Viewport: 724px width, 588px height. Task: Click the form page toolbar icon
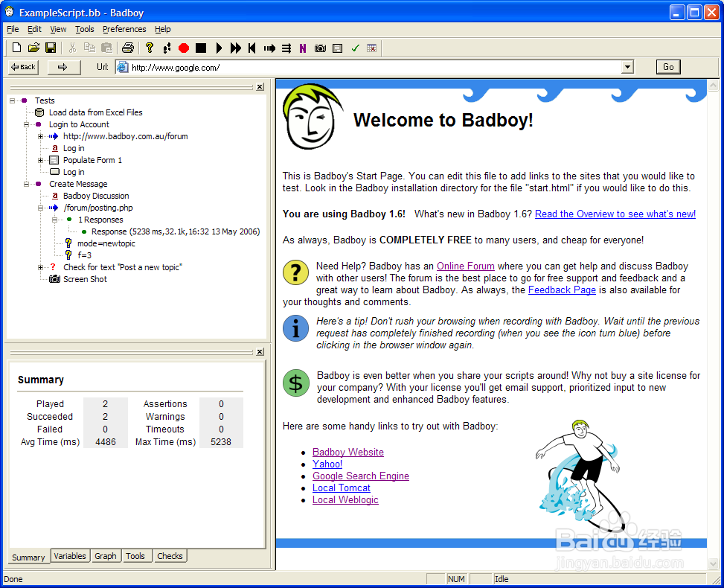tap(338, 48)
